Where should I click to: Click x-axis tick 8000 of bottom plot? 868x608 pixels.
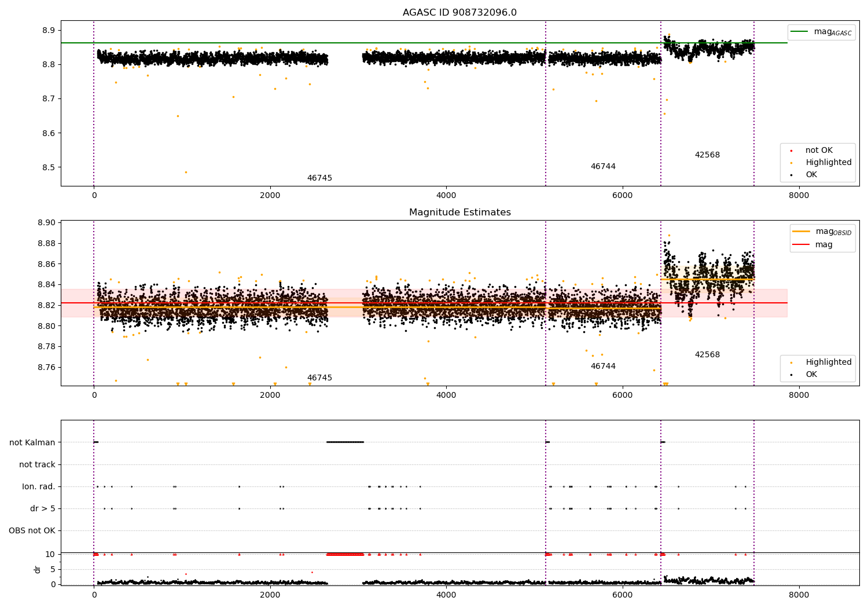(799, 595)
